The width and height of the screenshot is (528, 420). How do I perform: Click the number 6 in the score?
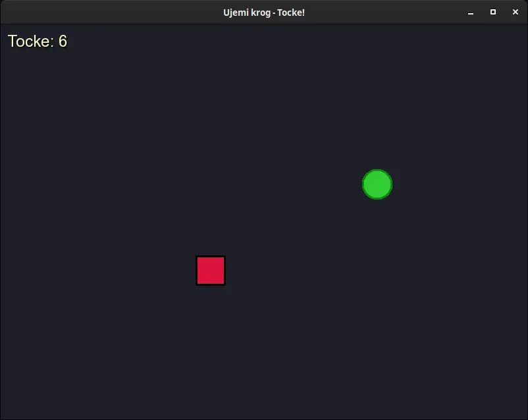63,41
